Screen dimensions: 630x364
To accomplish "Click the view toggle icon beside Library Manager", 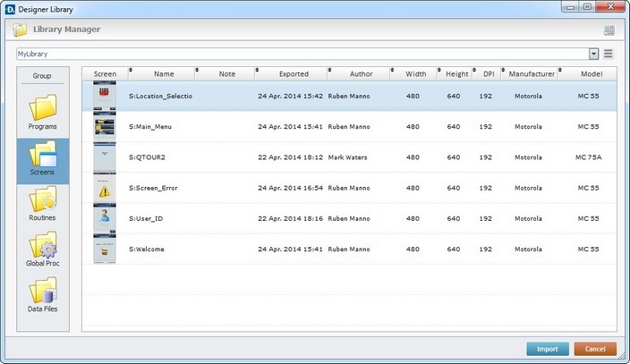I will (609, 30).
